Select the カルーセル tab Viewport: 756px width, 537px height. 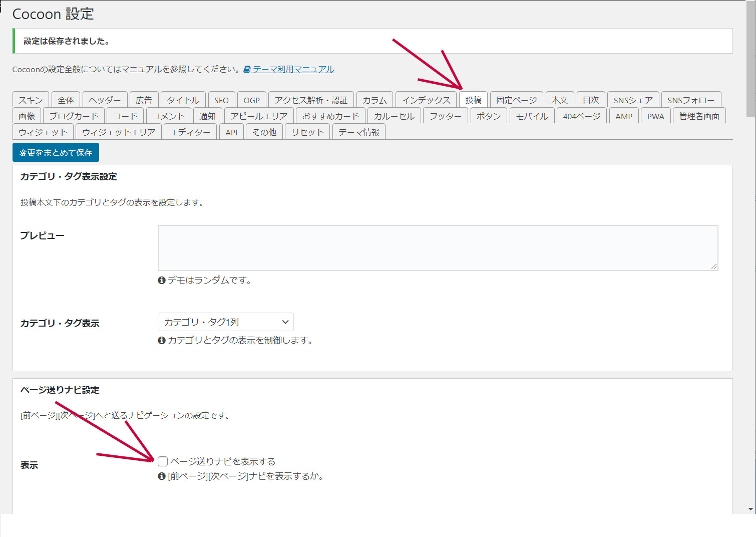(394, 116)
